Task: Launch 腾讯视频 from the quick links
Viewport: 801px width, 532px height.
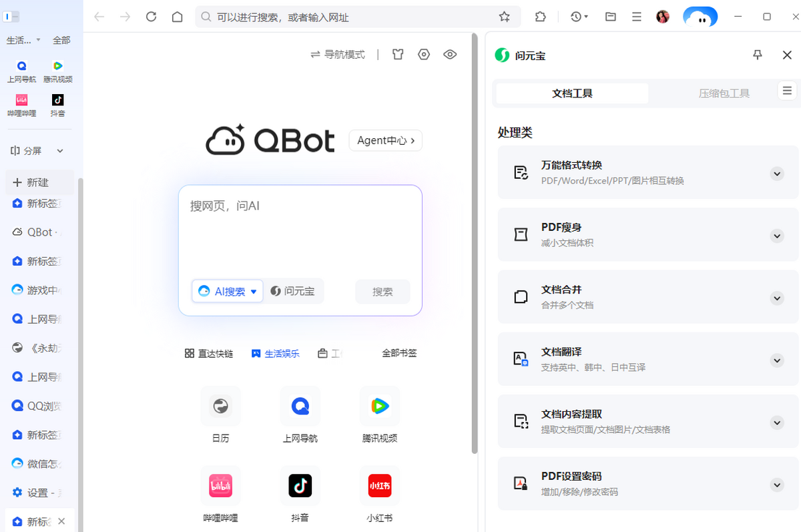Action: coord(379,406)
